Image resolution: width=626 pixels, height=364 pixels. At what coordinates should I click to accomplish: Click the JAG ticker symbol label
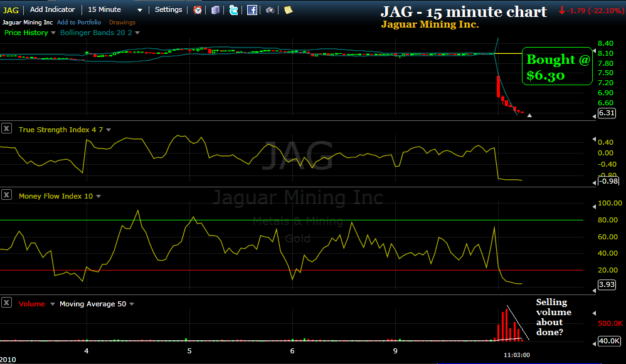point(11,9)
